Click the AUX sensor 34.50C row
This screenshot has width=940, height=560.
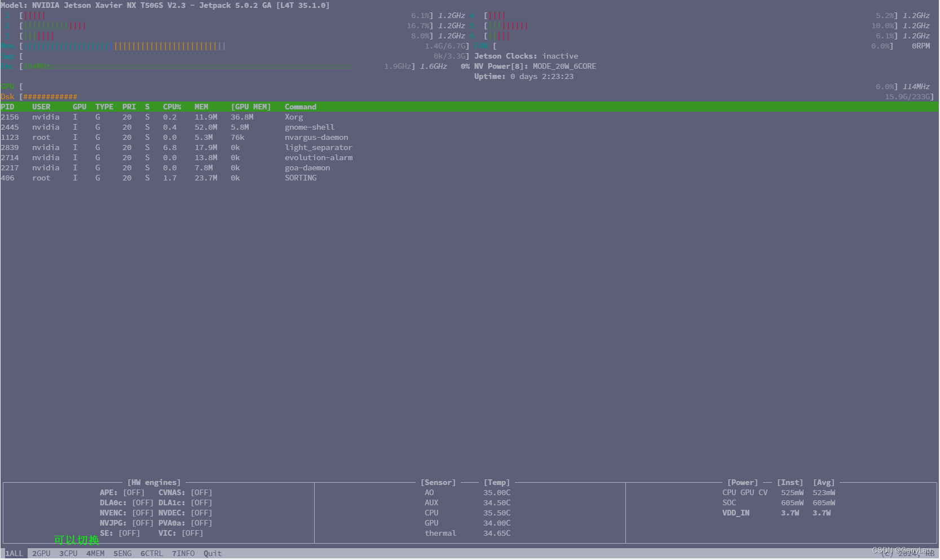(467, 502)
